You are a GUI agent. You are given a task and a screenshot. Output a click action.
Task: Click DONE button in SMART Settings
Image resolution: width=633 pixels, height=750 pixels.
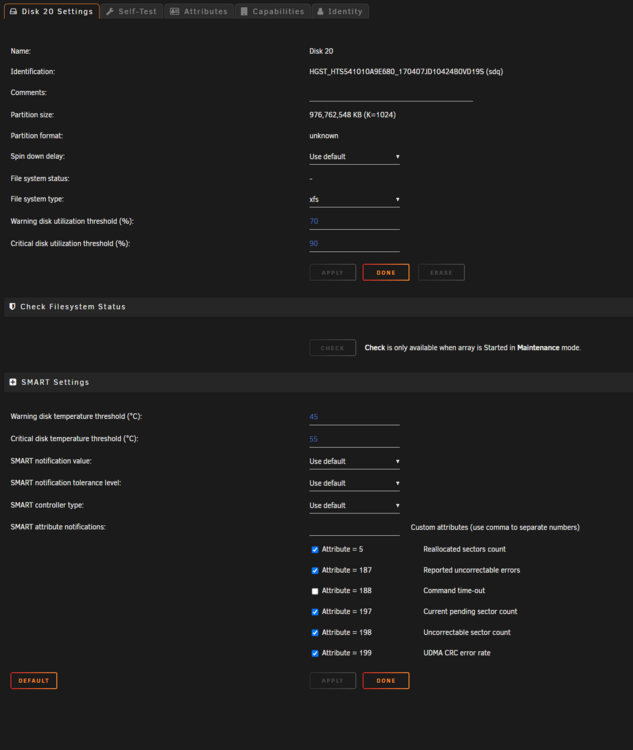click(x=386, y=681)
